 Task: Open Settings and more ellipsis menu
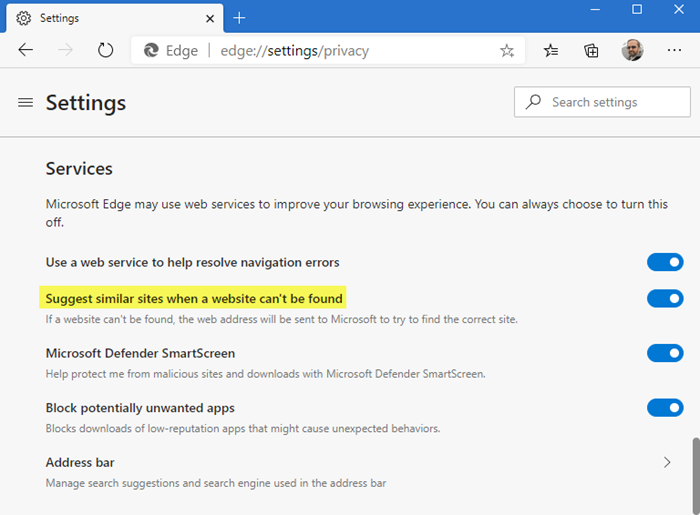click(x=674, y=50)
